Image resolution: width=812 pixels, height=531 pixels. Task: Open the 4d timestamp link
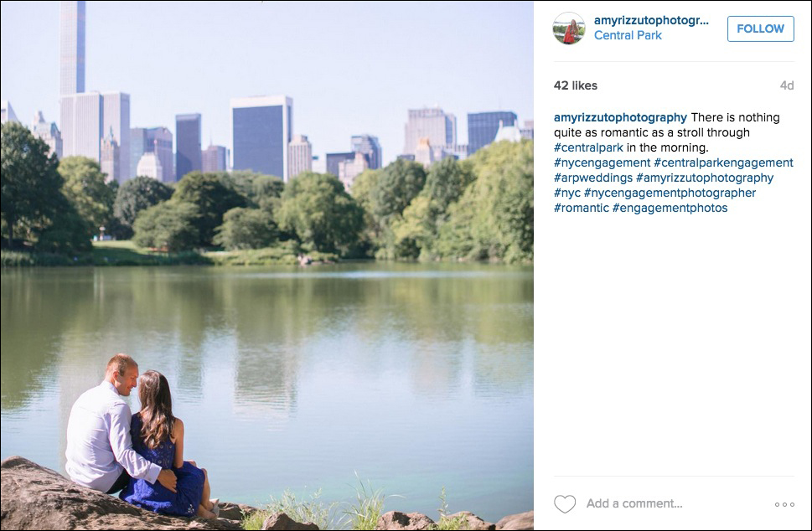[x=787, y=85]
